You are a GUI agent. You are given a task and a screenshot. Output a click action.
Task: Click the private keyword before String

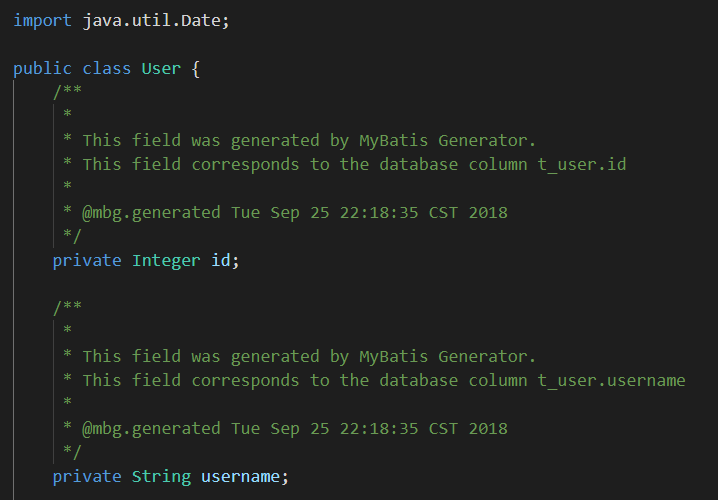[87, 476]
